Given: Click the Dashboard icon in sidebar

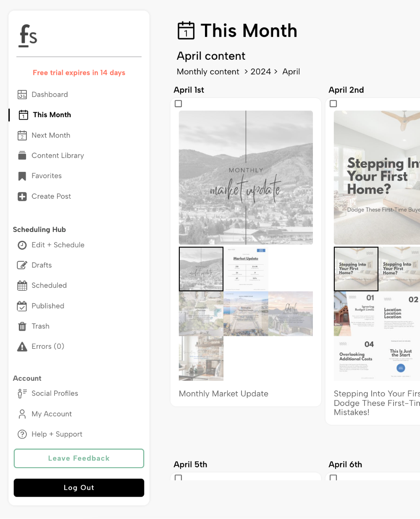Looking at the screenshot, I should click(22, 95).
